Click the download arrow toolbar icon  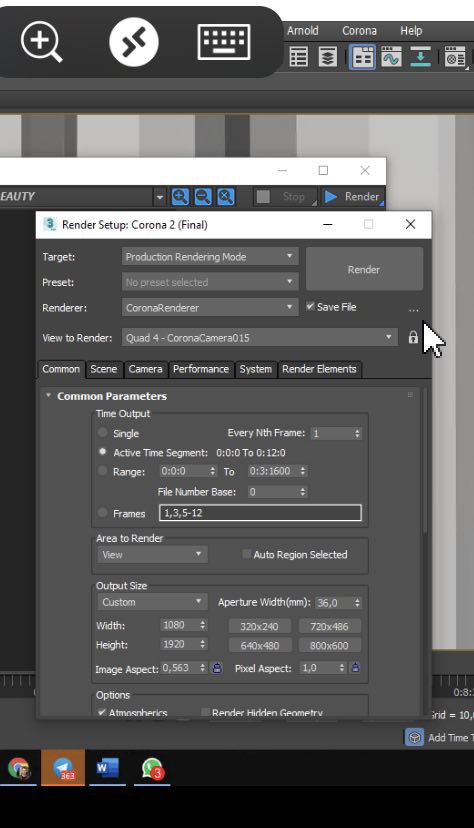point(420,57)
